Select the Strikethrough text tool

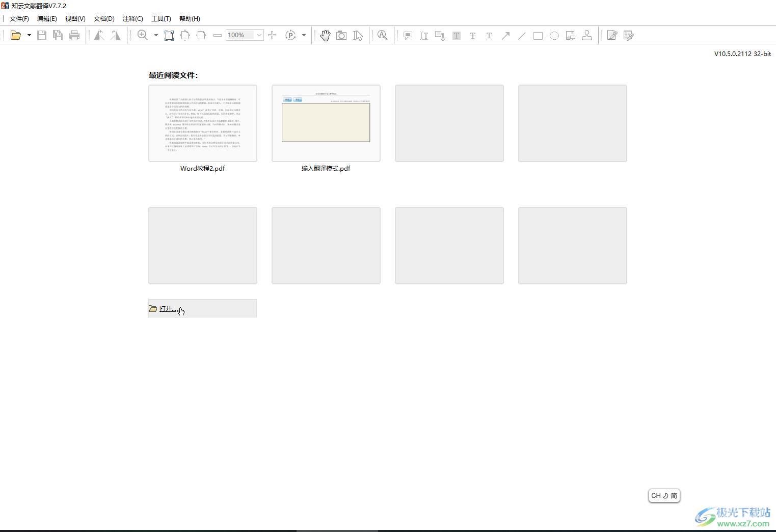473,35
